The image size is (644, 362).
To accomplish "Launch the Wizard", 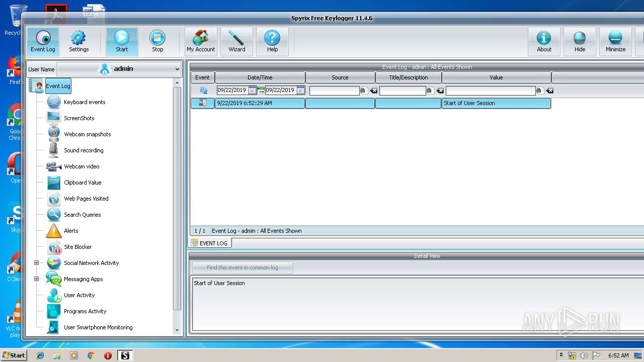I will coord(236,41).
